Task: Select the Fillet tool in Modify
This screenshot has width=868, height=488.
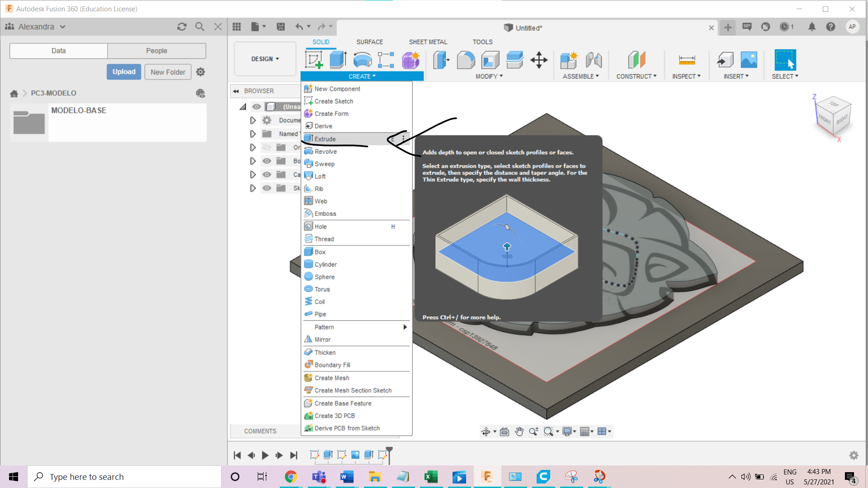Action: [x=466, y=60]
